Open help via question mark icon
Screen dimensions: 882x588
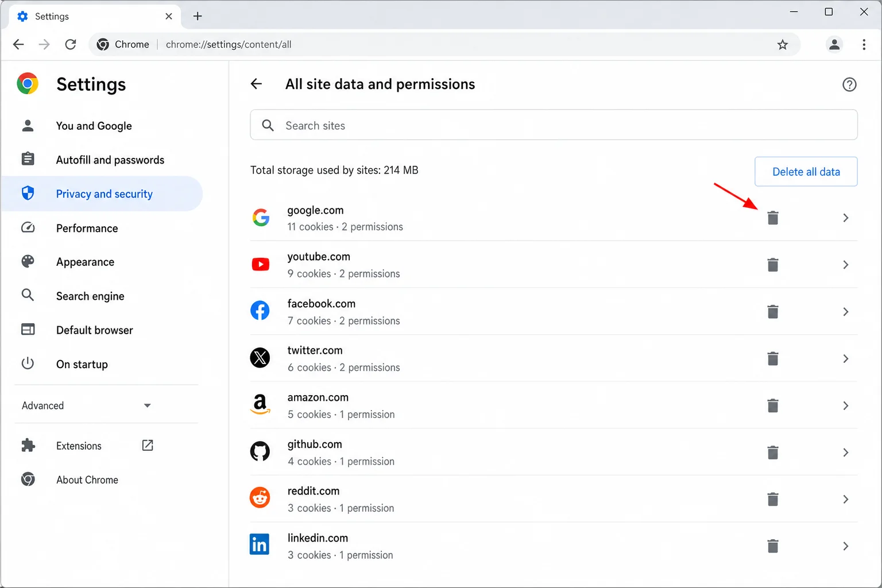coord(849,84)
